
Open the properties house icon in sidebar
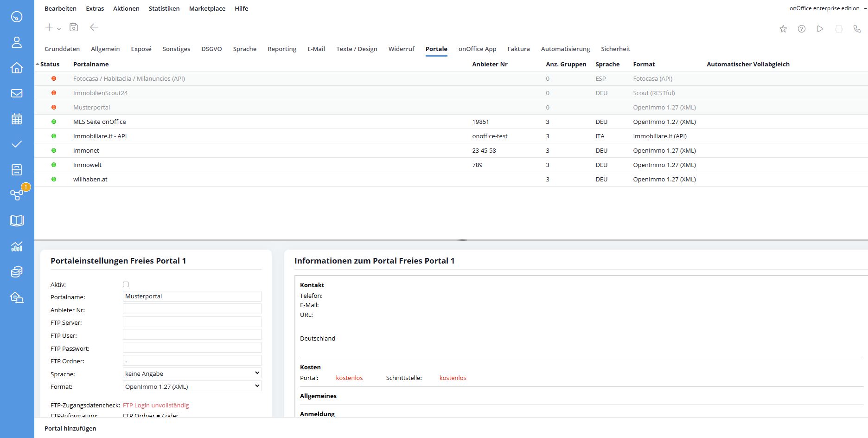pyautogui.click(x=17, y=68)
